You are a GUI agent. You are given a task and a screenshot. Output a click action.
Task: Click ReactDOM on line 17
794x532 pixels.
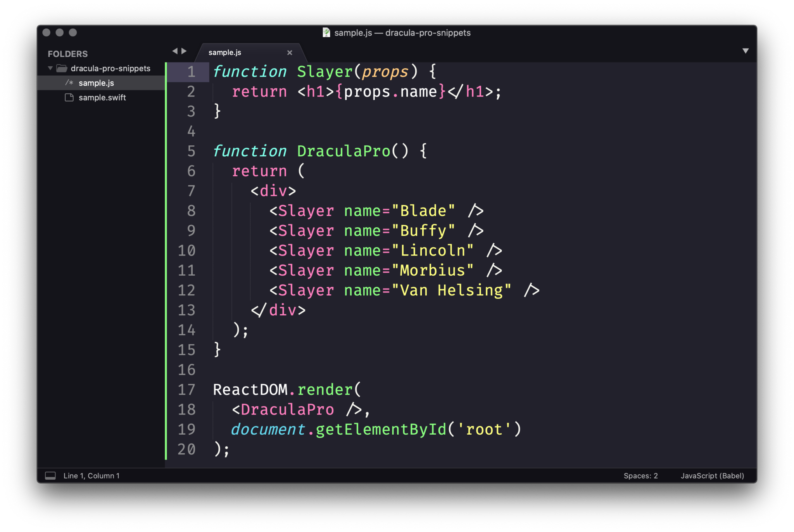[250, 390]
